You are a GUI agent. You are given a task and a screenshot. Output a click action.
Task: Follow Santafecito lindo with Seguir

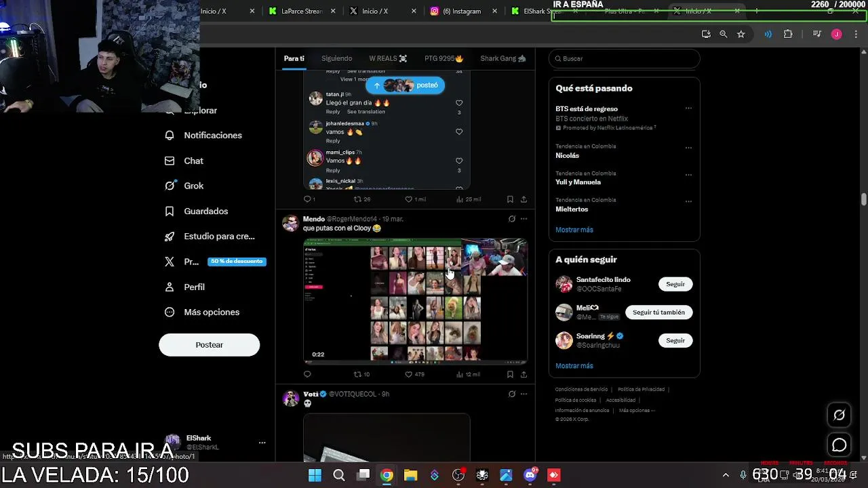(x=675, y=284)
